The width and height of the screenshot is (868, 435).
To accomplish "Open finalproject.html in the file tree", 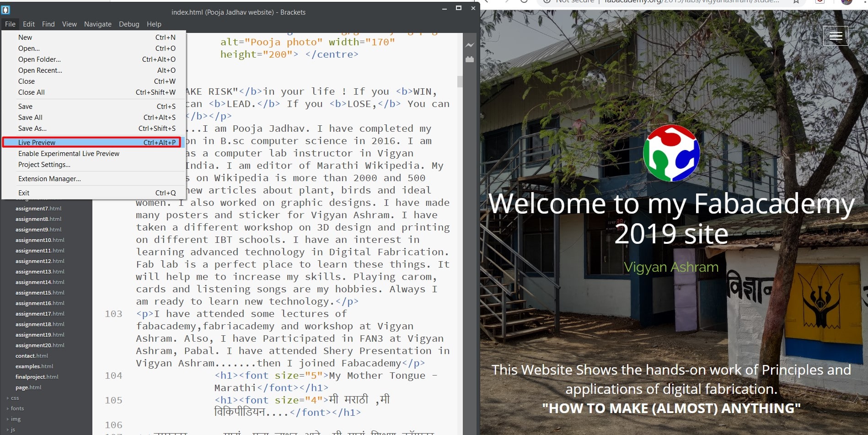I will point(37,377).
